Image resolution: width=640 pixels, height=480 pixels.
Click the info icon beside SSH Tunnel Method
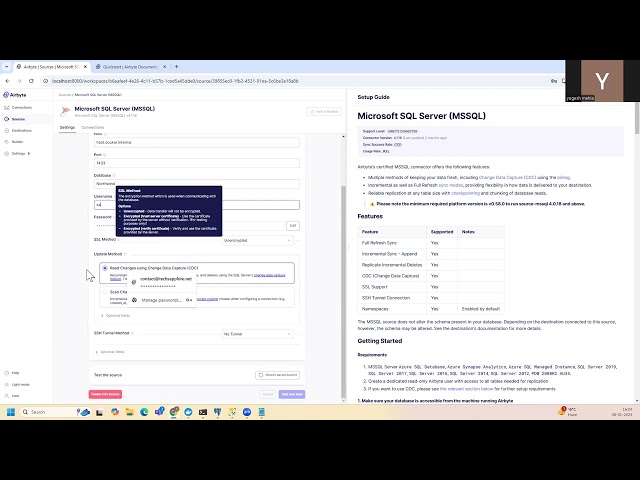(x=132, y=333)
